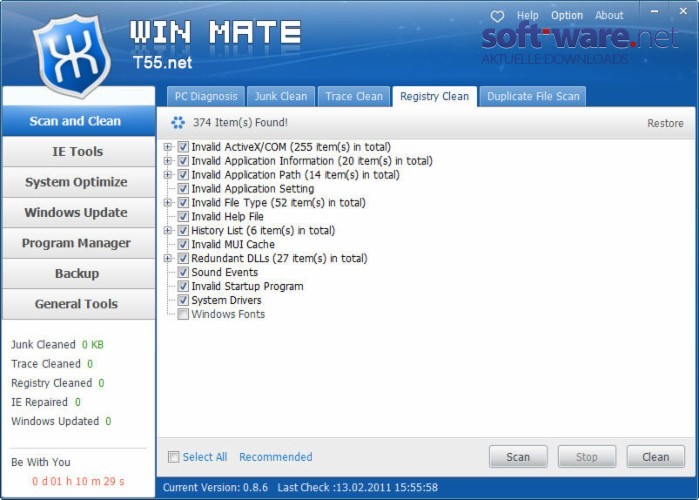The image size is (699, 500).
Task: Open Duplicate File Scan tab
Action: click(533, 96)
